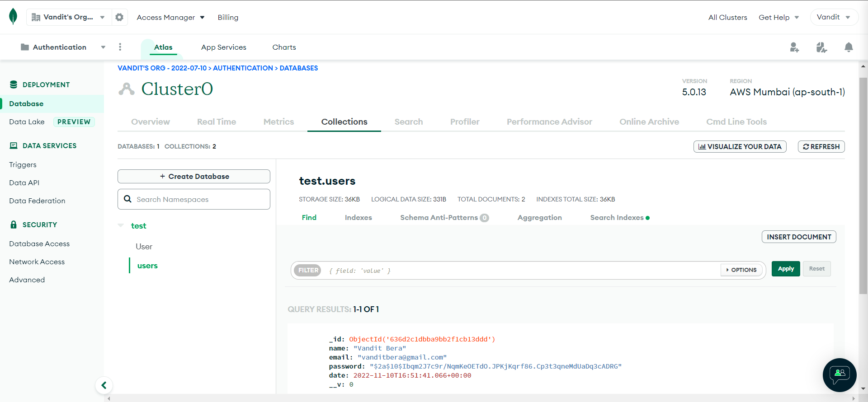Reset the filter query
Image resolution: width=868 pixels, height=402 pixels.
816,269
